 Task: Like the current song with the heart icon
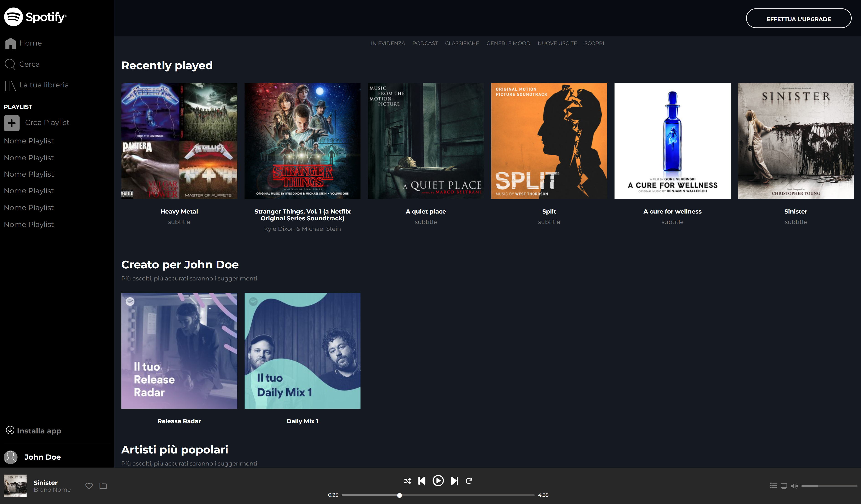[89, 486]
